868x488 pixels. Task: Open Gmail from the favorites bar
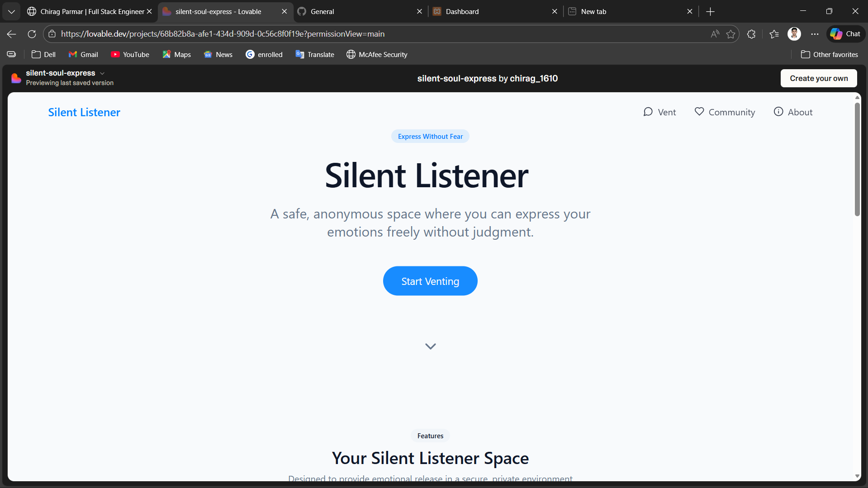pyautogui.click(x=83, y=54)
